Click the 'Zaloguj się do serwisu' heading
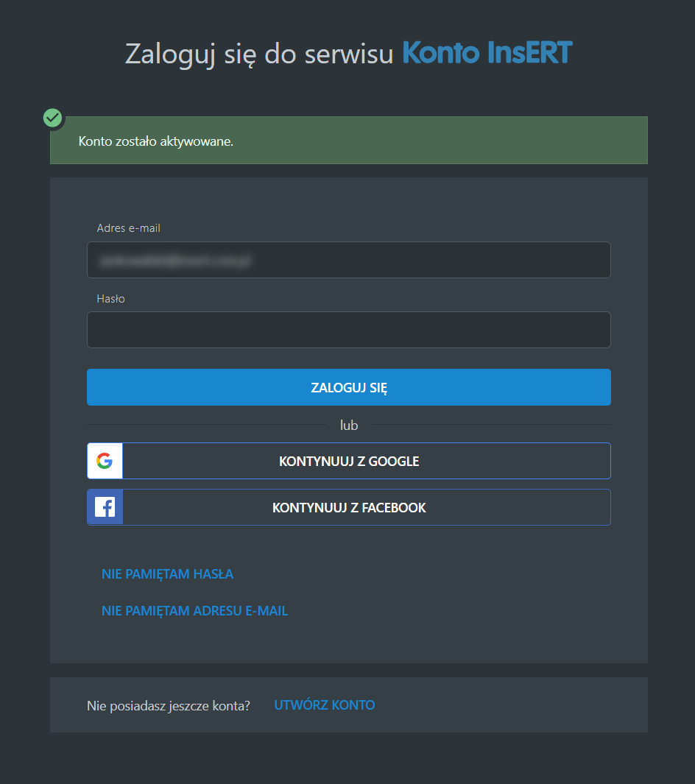This screenshot has width=695, height=784. [x=259, y=54]
